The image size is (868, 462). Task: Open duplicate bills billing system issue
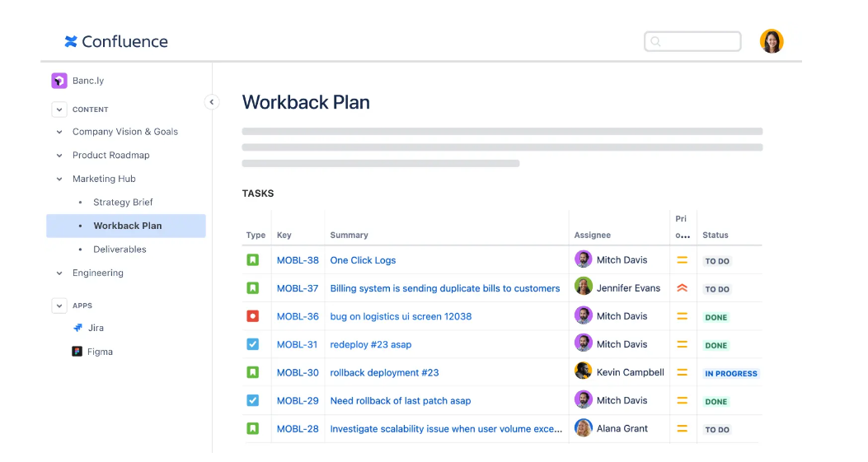[445, 288]
